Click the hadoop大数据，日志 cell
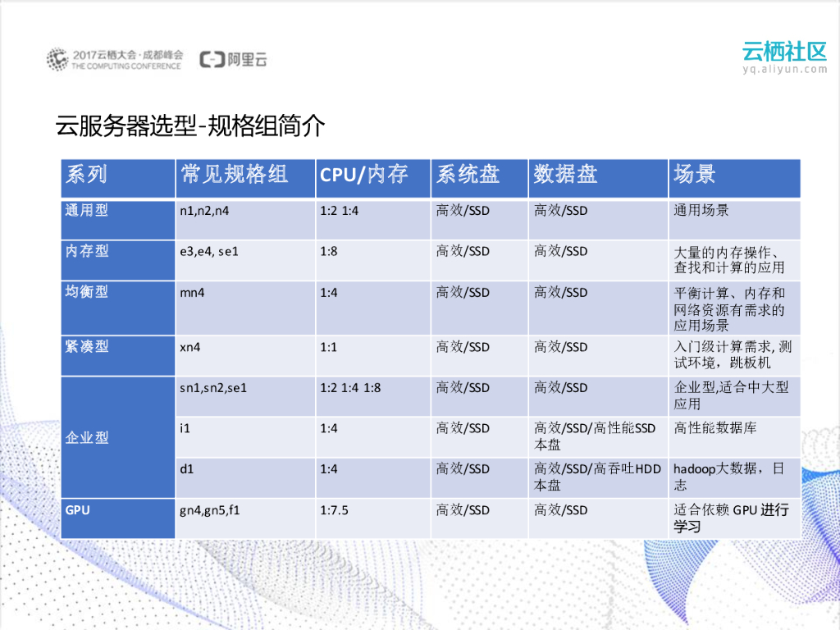Image resolution: width=840 pixels, height=630 pixels. coord(734,478)
